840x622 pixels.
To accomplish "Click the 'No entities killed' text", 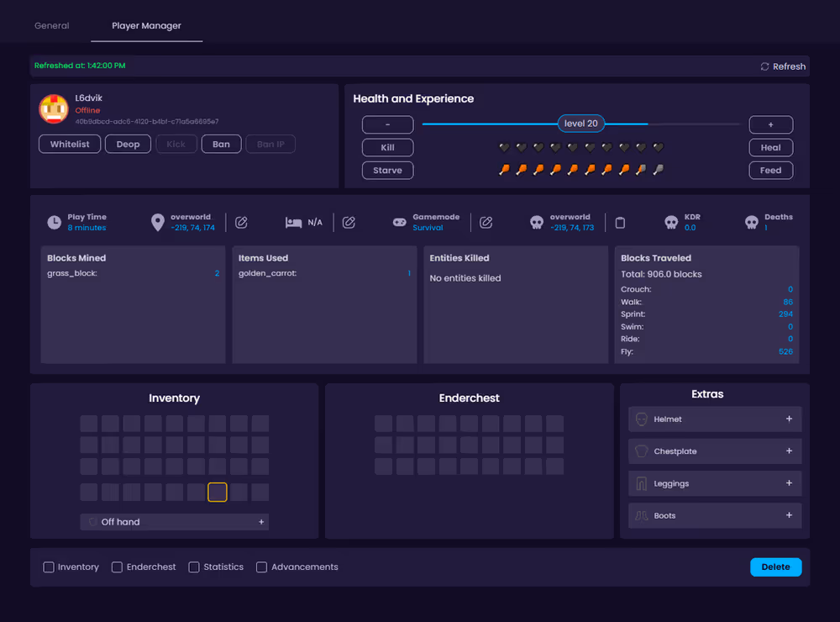I will coord(465,278).
